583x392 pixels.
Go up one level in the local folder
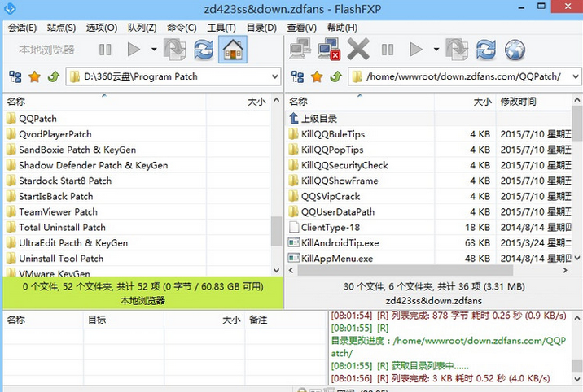54,76
